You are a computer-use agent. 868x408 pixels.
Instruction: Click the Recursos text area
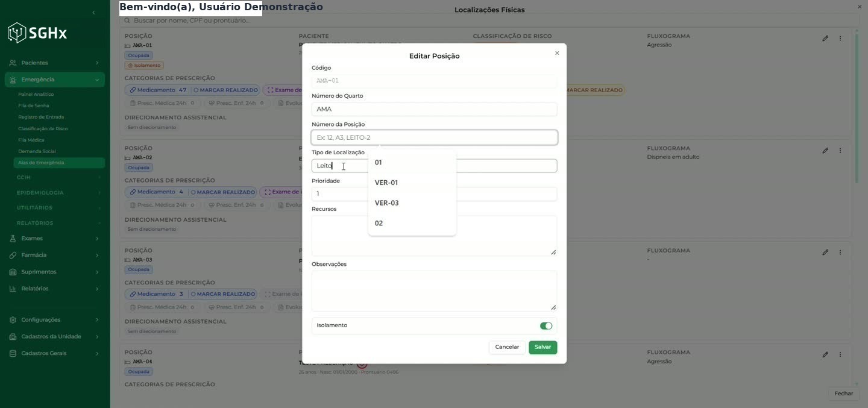[x=434, y=236]
